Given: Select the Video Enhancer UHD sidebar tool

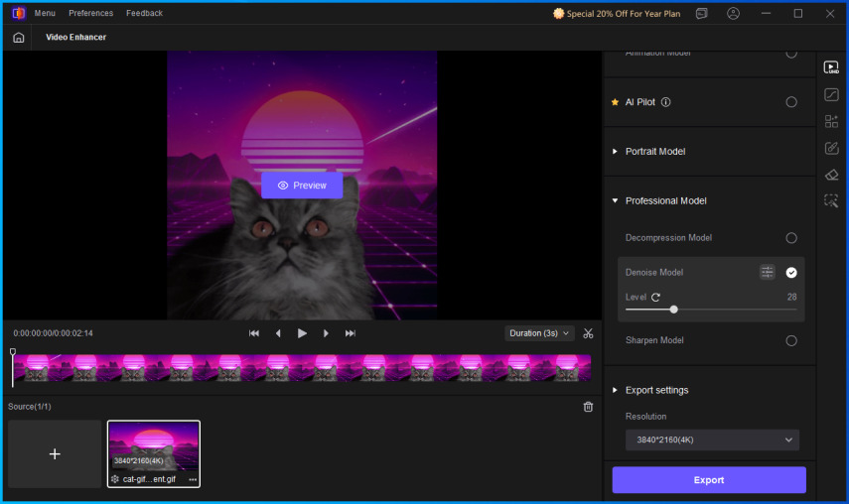Looking at the screenshot, I should (x=831, y=67).
